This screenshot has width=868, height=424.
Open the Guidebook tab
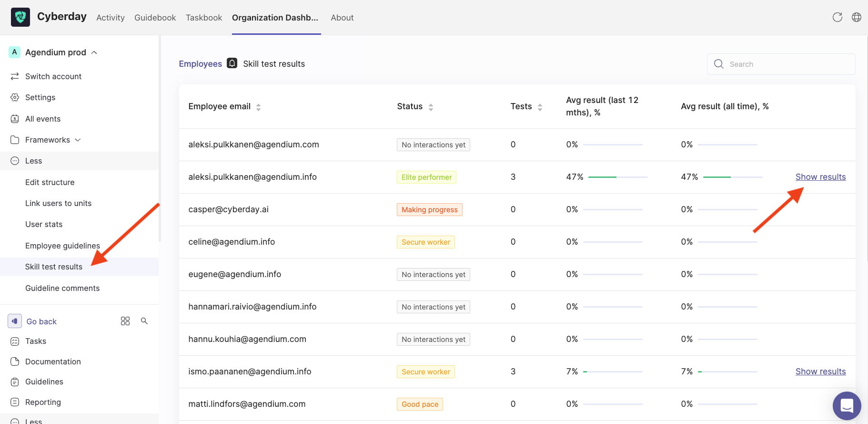tap(155, 18)
